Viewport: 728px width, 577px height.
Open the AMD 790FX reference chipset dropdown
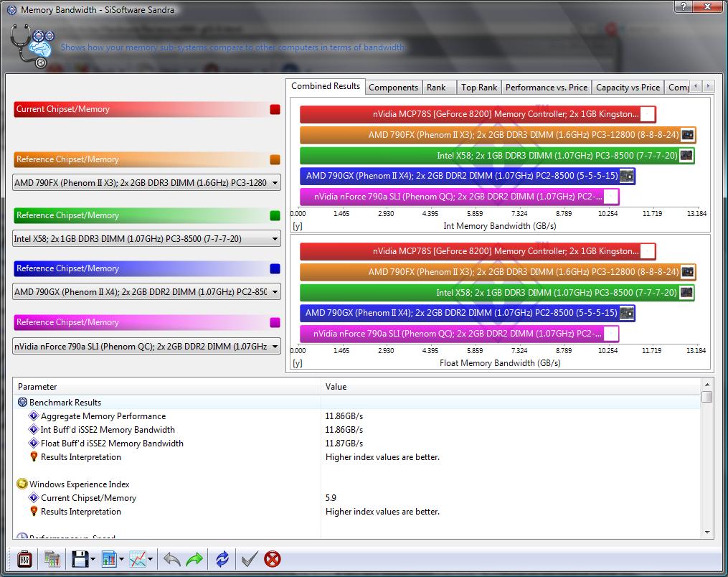[x=147, y=182]
